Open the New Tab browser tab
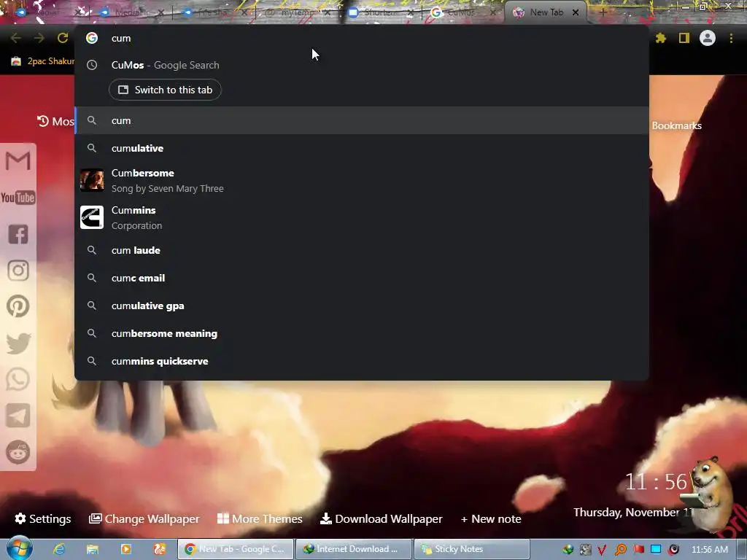Viewport: 747px width, 560px height. 546,12
